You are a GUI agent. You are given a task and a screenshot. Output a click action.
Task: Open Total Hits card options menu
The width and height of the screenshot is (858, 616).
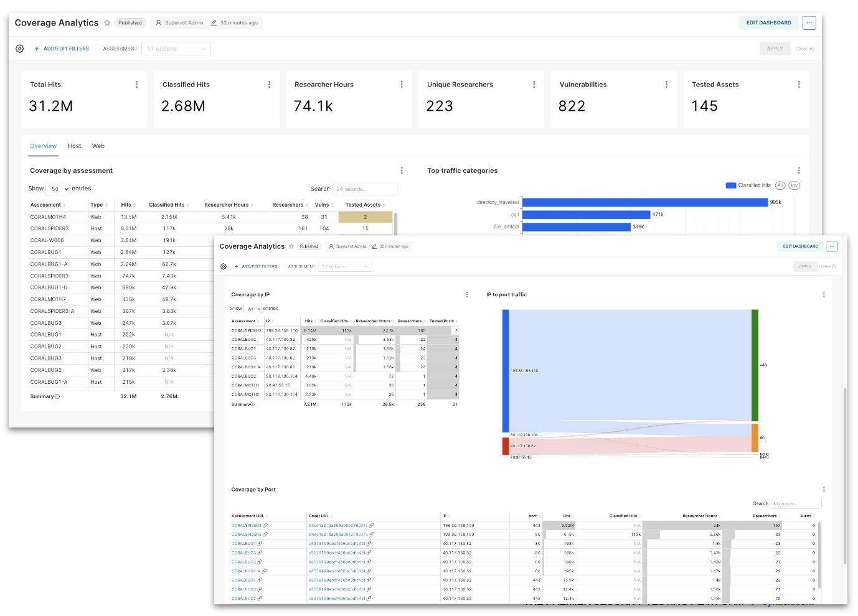pos(137,85)
